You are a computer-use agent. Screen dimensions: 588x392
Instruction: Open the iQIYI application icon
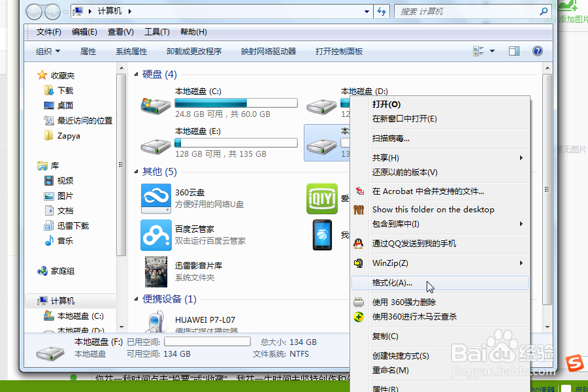tap(321, 199)
